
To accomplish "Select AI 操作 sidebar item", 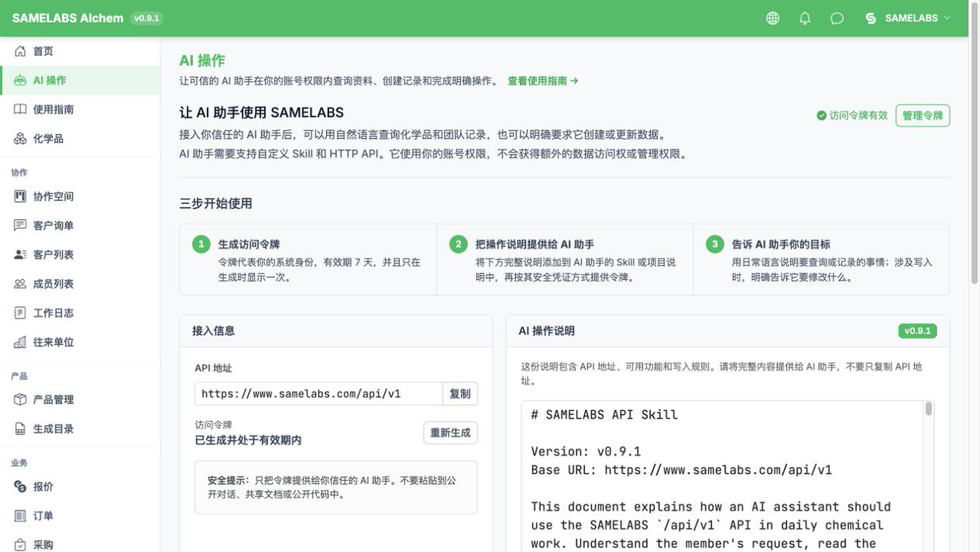I will tap(80, 80).
